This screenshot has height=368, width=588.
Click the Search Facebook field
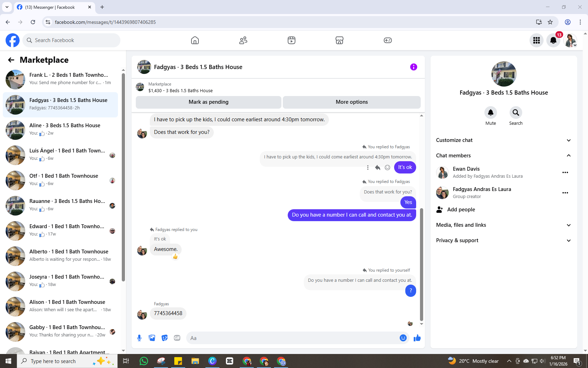click(71, 40)
